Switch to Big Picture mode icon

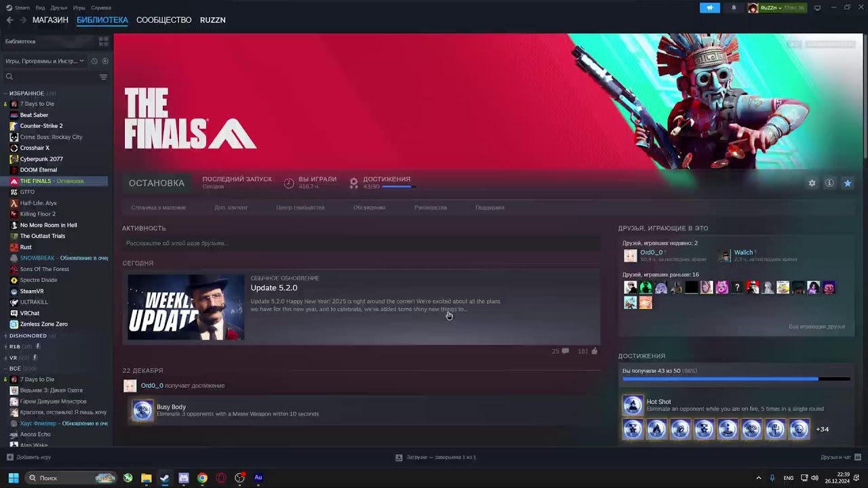(x=817, y=8)
